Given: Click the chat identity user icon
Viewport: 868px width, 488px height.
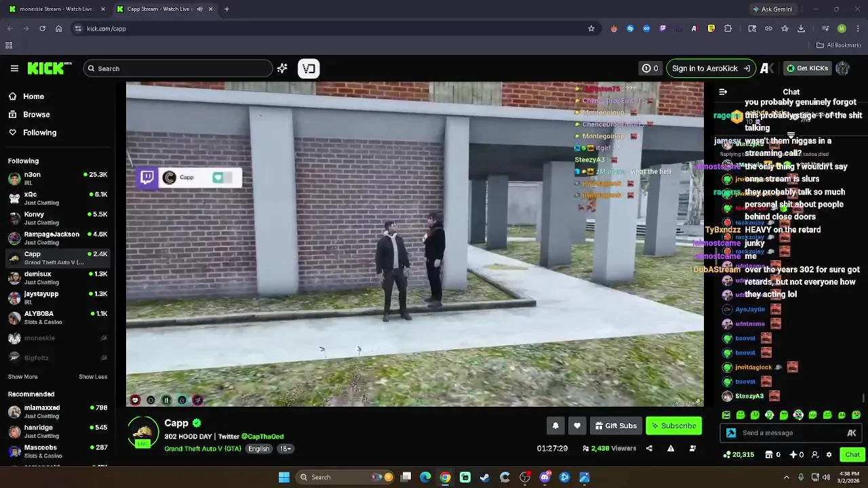Looking at the screenshot, I should 815,455.
